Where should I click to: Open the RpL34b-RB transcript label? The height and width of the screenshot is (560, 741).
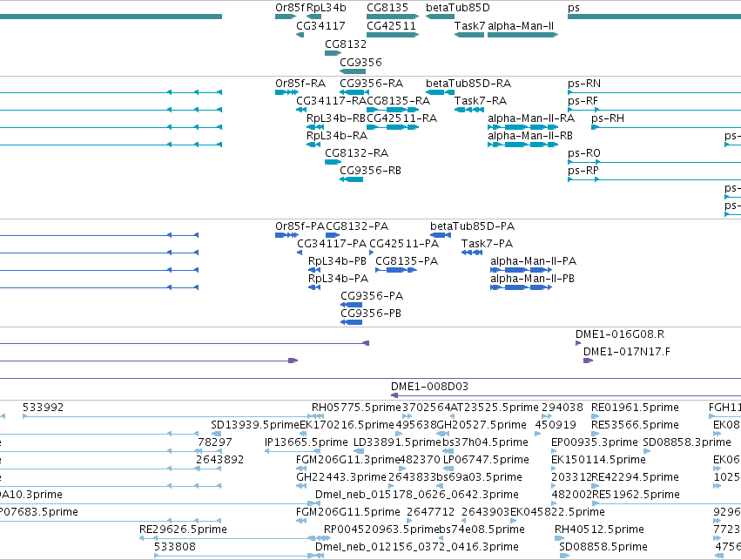[x=335, y=118]
